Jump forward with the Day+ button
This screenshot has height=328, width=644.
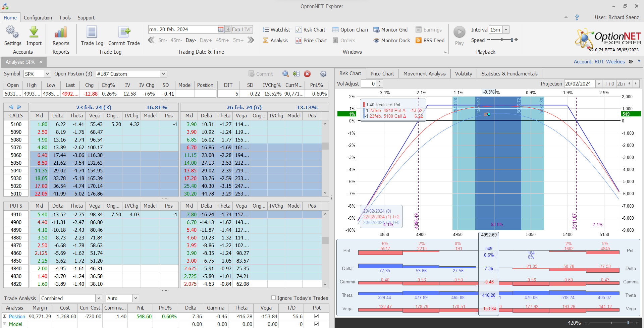[x=206, y=40]
